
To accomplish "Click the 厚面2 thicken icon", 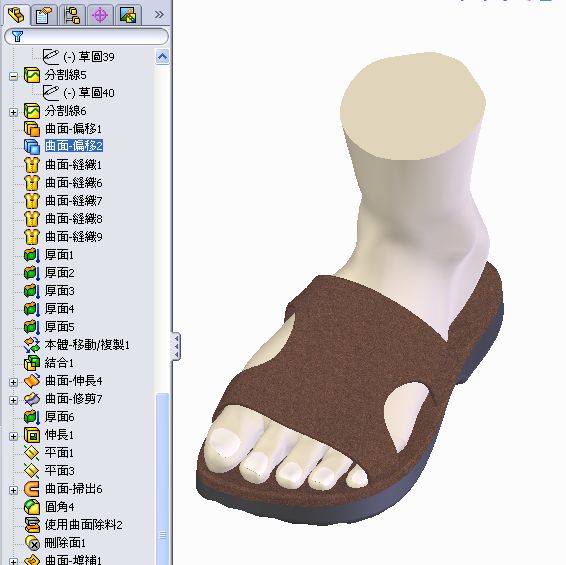I will [32, 273].
